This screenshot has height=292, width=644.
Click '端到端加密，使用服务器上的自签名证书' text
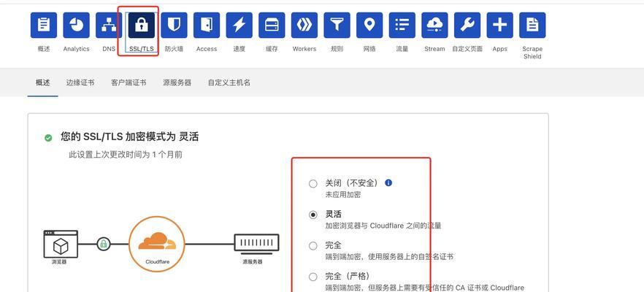[x=389, y=257]
